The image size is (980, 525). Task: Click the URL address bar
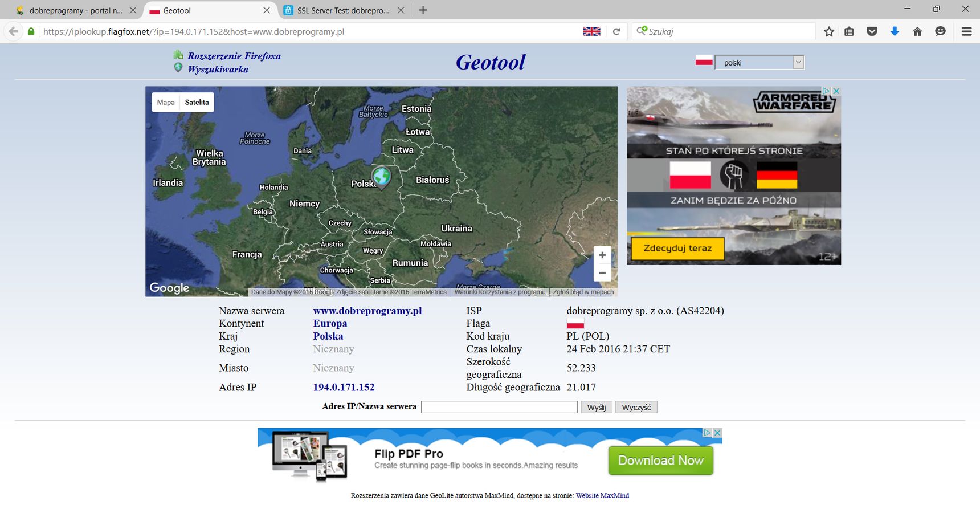tap(311, 31)
